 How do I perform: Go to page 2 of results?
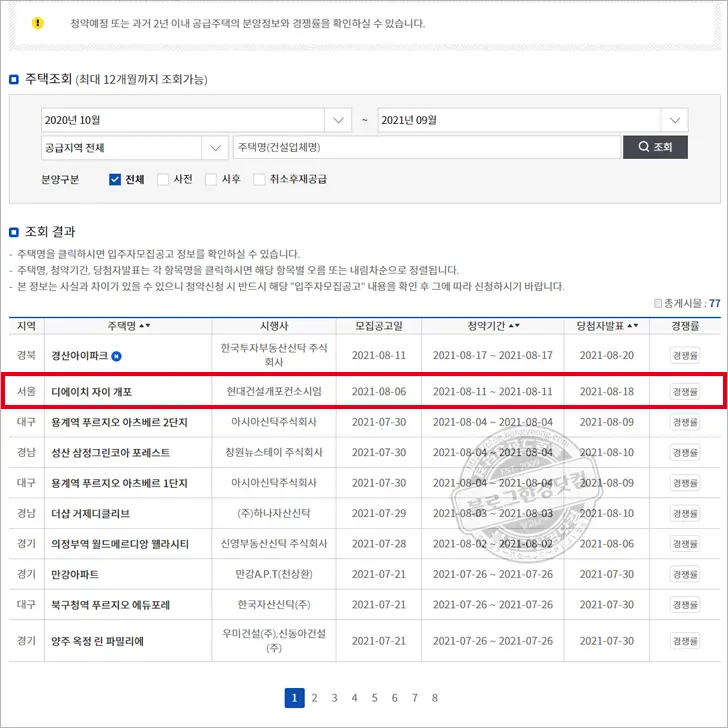(x=314, y=698)
